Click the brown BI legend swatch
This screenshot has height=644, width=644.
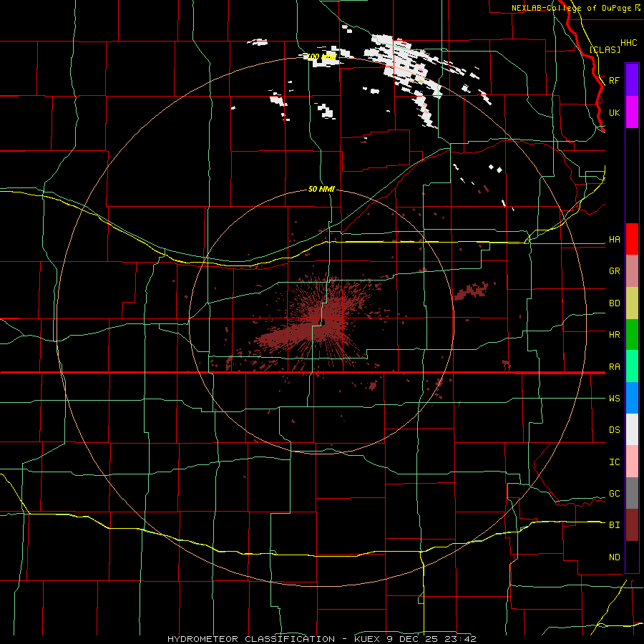tap(632, 525)
